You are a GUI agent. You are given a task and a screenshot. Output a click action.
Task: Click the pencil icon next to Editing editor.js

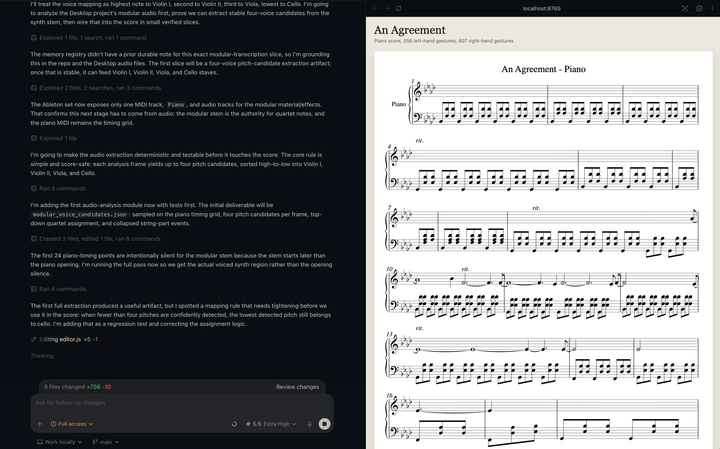tap(34, 339)
